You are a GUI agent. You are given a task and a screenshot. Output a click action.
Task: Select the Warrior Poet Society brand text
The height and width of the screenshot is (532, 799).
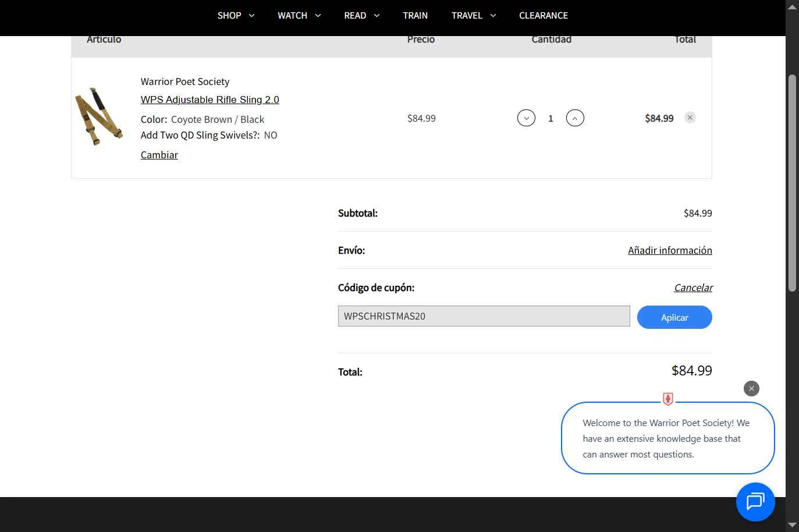pos(185,81)
